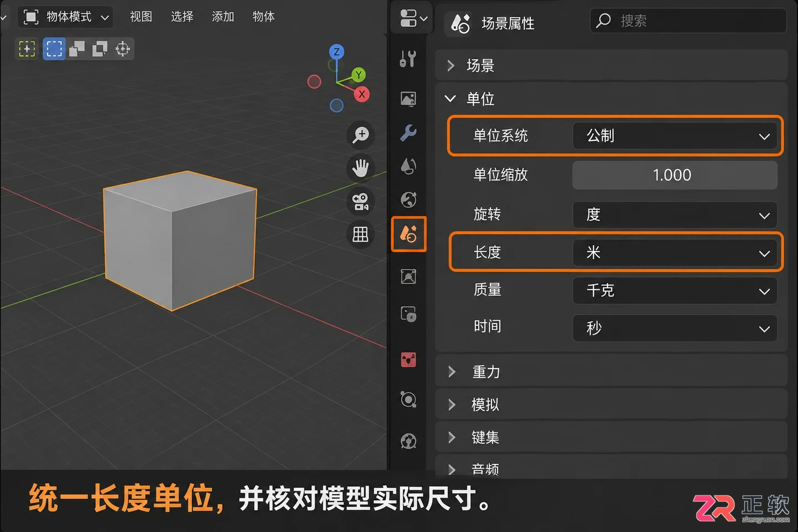Click the 旋转 label text
Viewport: 798px width, 532px height.
point(487,214)
